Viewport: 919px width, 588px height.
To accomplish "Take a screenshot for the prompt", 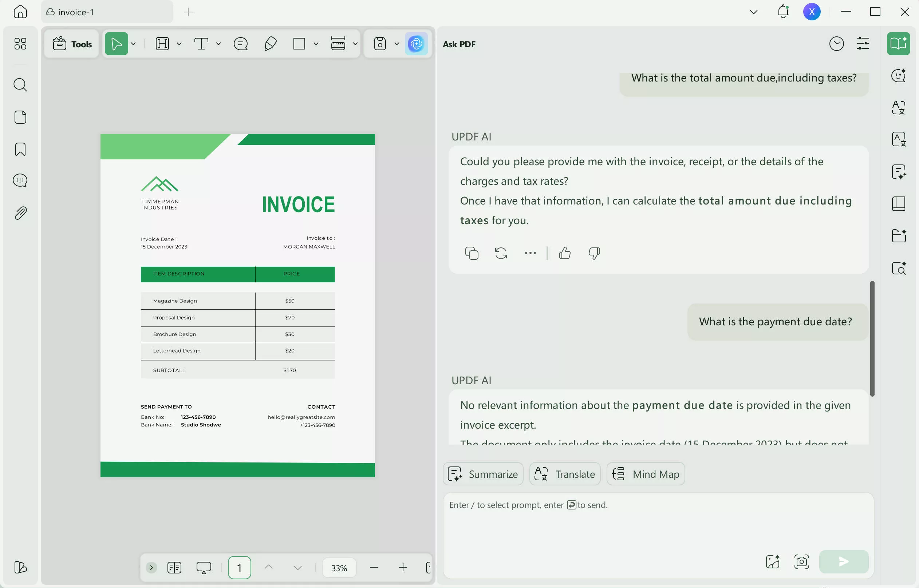I will click(x=801, y=562).
